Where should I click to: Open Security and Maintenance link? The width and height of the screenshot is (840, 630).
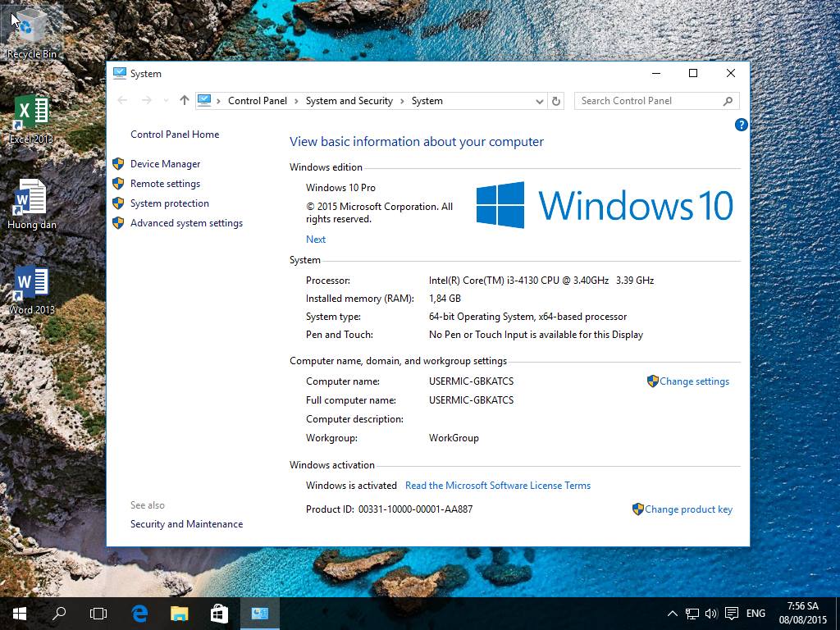pos(186,524)
